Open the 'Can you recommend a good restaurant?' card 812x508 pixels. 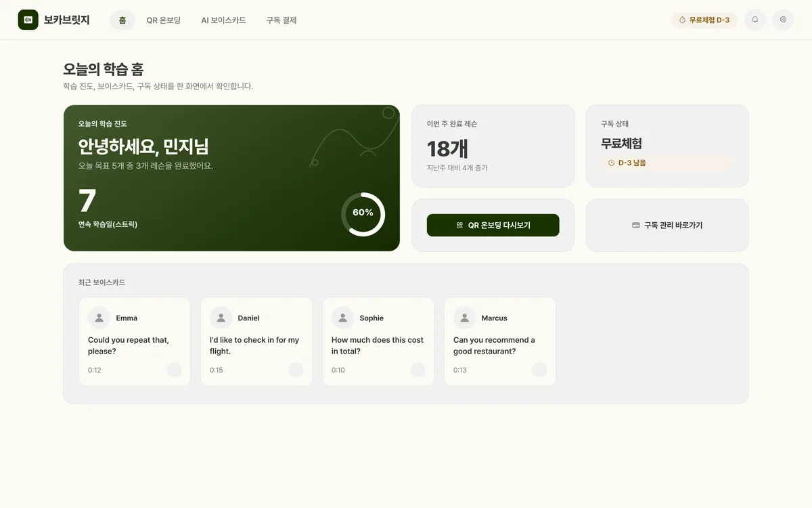click(500, 341)
